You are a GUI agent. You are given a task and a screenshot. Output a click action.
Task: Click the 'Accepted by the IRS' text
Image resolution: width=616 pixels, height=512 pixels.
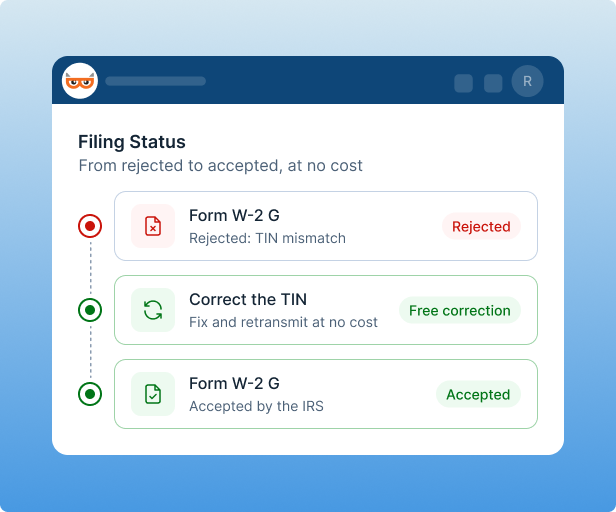pyautogui.click(x=256, y=406)
